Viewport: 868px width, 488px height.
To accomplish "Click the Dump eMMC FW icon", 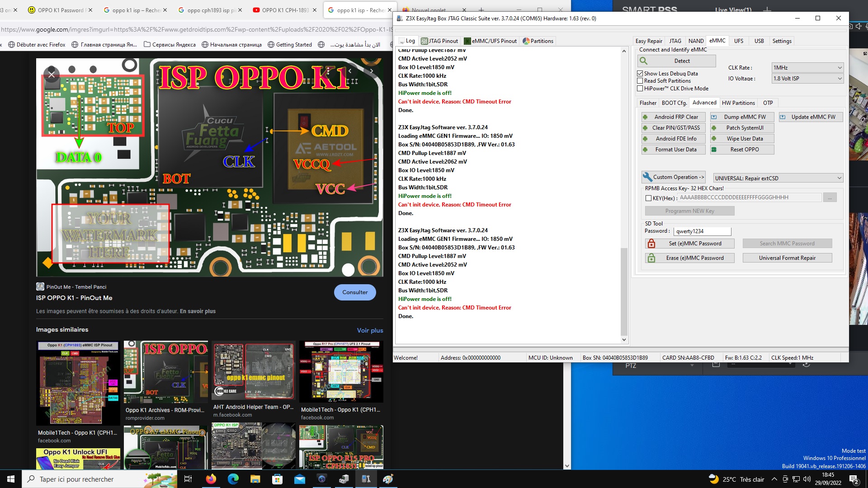I will [714, 117].
